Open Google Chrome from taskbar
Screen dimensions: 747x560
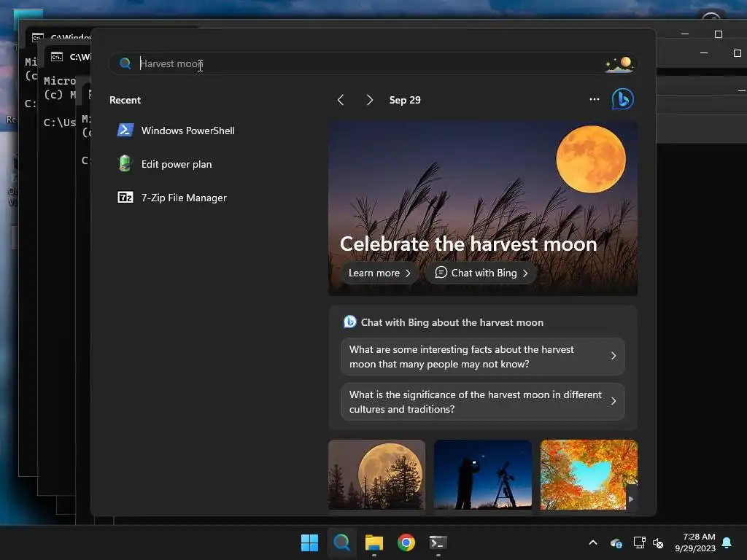coord(406,542)
